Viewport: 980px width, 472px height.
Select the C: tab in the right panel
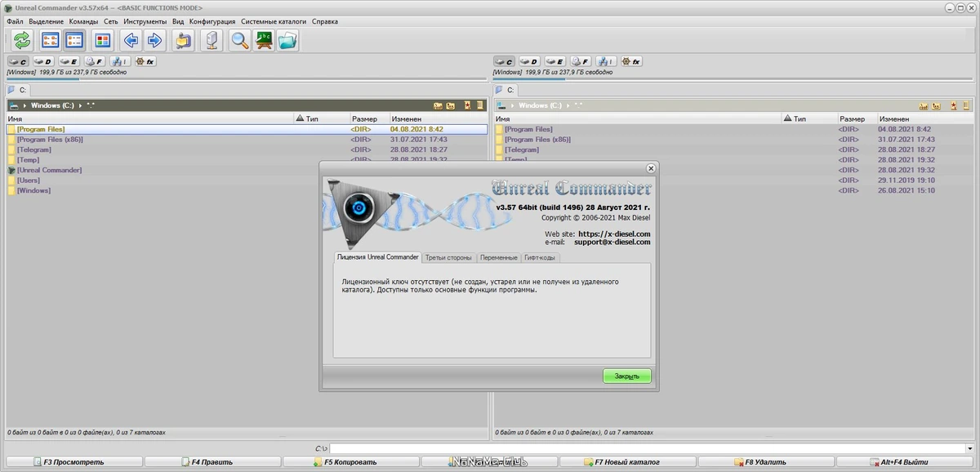coord(506,90)
